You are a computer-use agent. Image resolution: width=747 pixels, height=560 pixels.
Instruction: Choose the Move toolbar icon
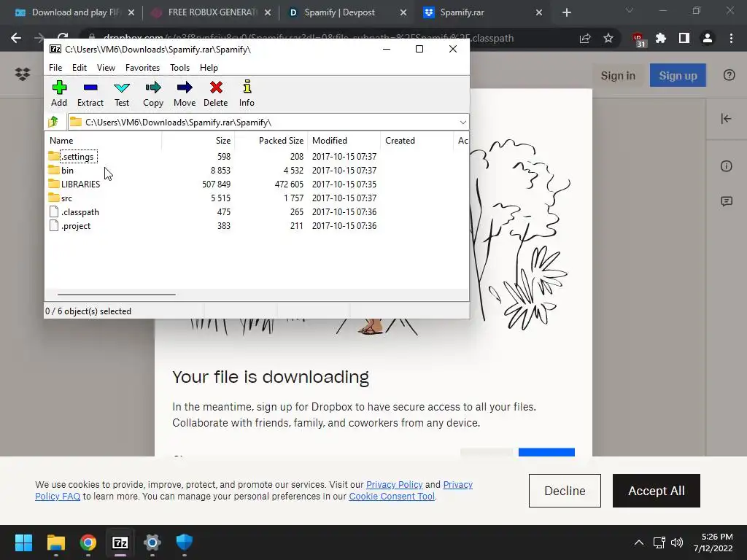pos(185,94)
